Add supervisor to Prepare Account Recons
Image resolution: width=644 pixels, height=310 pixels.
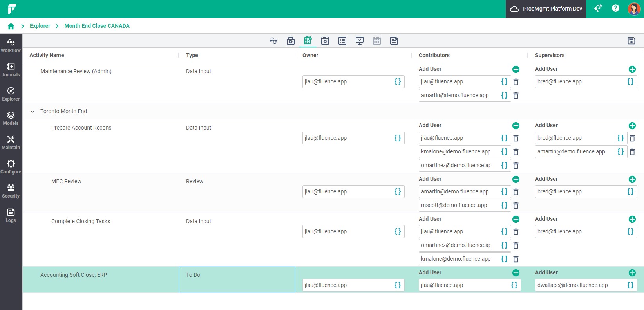click(632, 126)
